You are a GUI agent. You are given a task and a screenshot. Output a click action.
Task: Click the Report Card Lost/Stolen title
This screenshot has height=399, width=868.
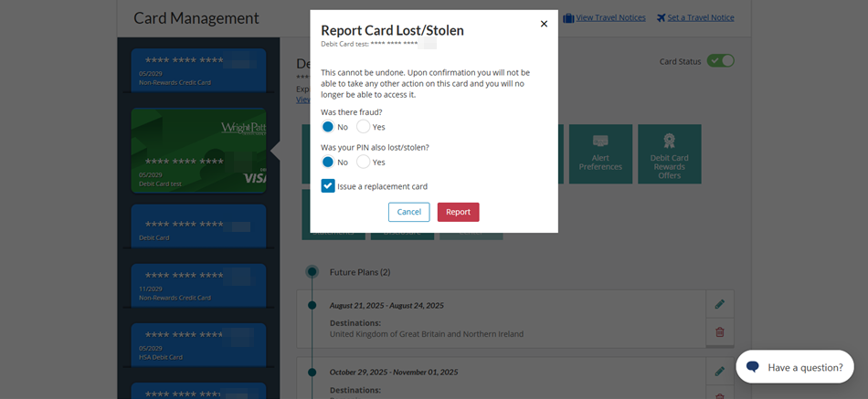393,30
